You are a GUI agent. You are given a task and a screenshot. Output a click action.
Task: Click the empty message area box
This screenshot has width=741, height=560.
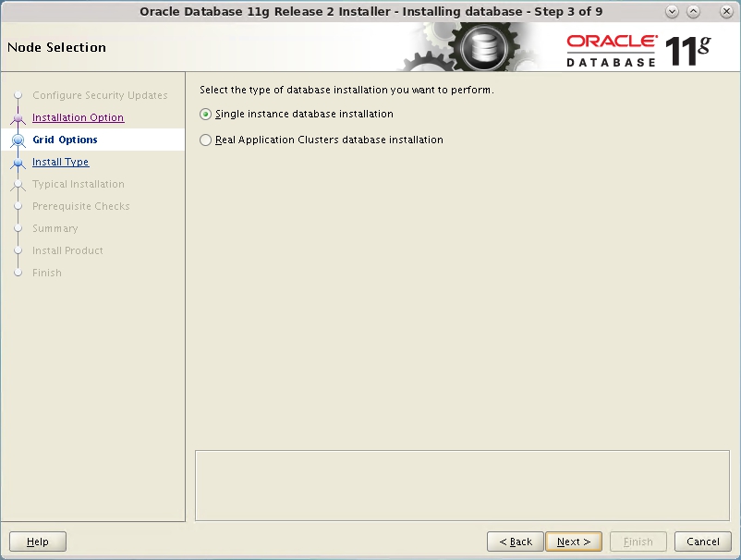tap(462, 486)
